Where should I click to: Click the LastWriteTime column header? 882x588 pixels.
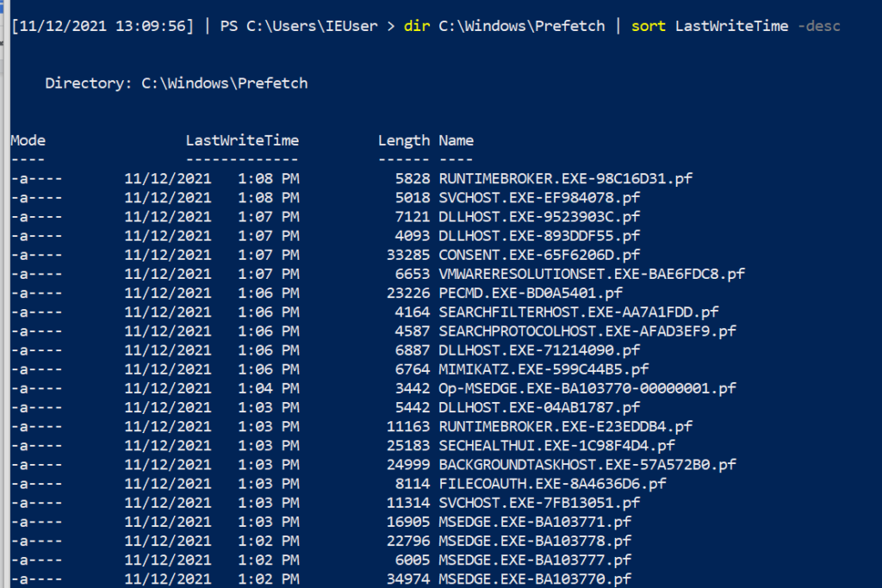(242, 140)
